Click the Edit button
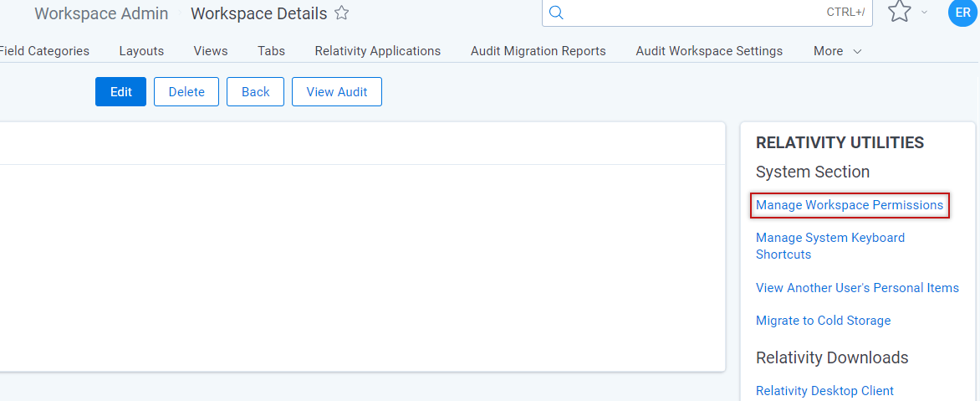The image size is (980, 401). (120, 92)
